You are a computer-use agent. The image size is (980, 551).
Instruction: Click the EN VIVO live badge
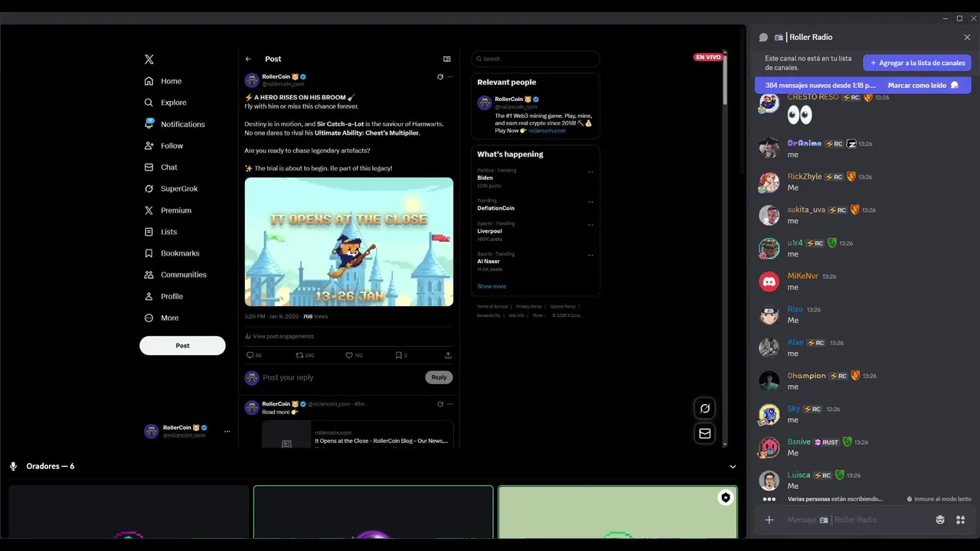pyautogui.click(x=707, y=57)
